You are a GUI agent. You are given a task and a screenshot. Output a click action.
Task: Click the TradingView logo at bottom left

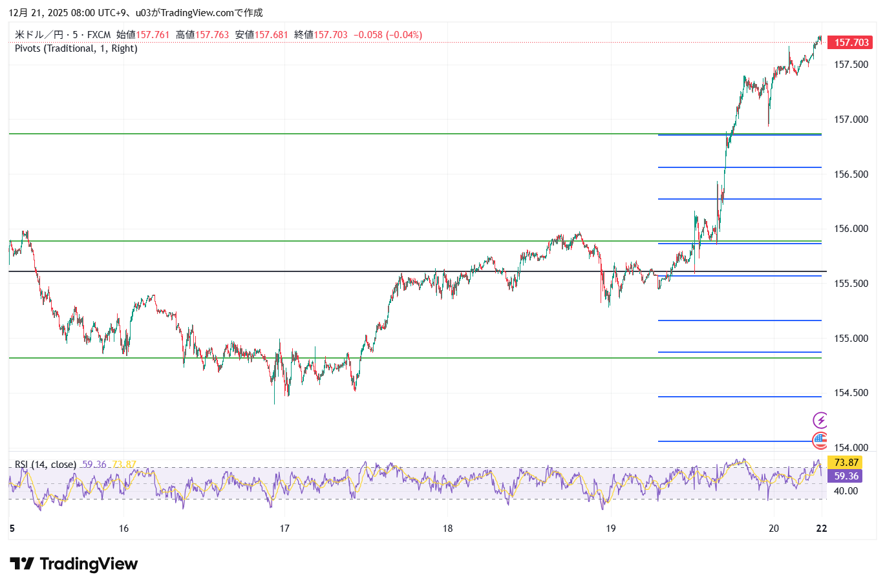[74, 564]
